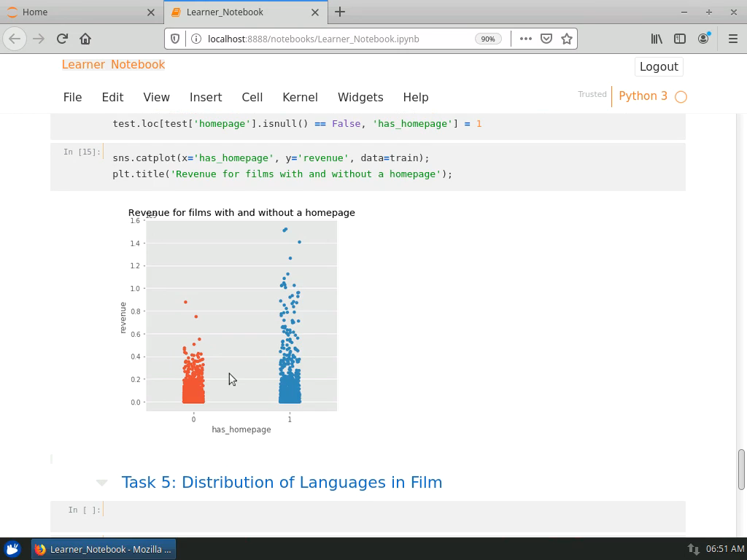Click the sns.catplot code line
747x560 pixels.
point(271,158)
